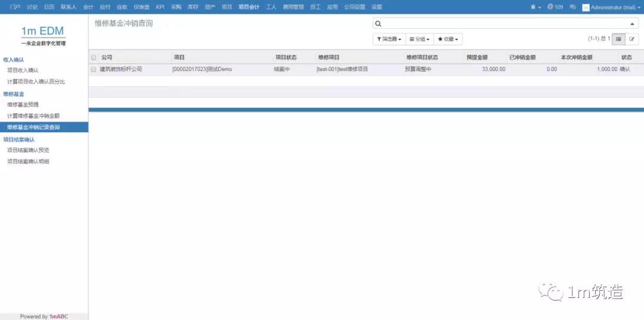Click the 1m EDM logo

coord(44,35)
